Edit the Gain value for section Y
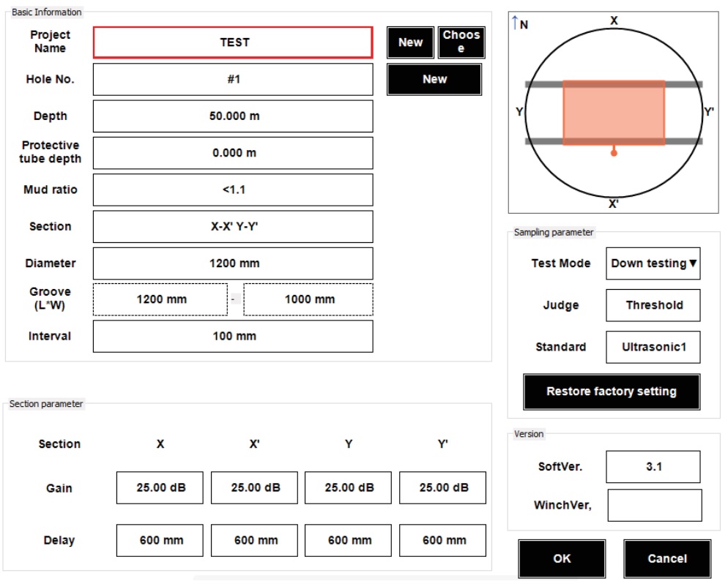Viewport: 728px width, 584px height. click(349, 489)
